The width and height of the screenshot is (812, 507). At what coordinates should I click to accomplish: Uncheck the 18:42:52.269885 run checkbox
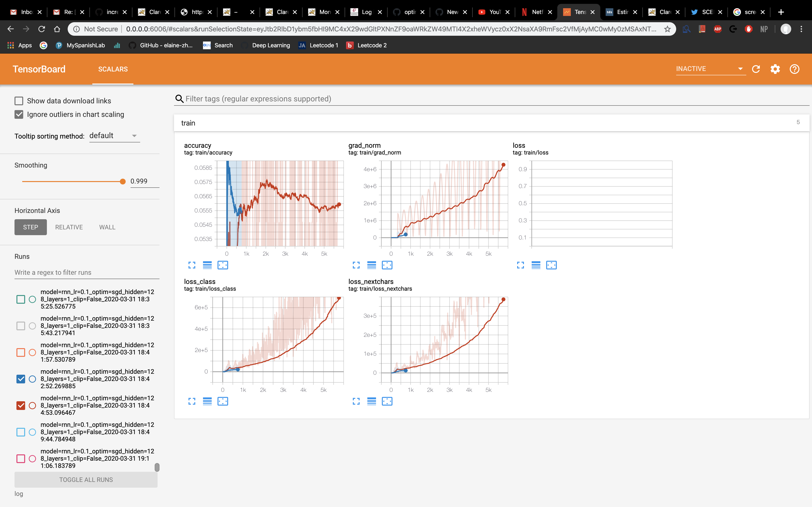(21, 379)
